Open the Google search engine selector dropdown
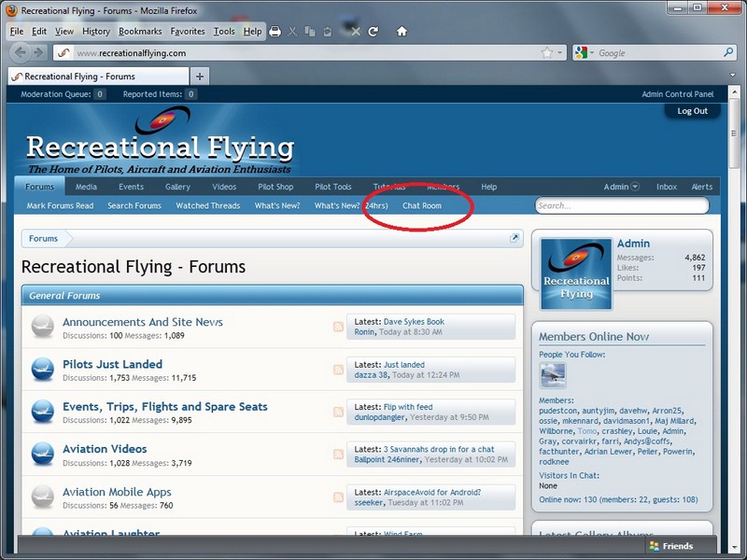Screen dimensions: 747x560 click(x=592, y=53)
